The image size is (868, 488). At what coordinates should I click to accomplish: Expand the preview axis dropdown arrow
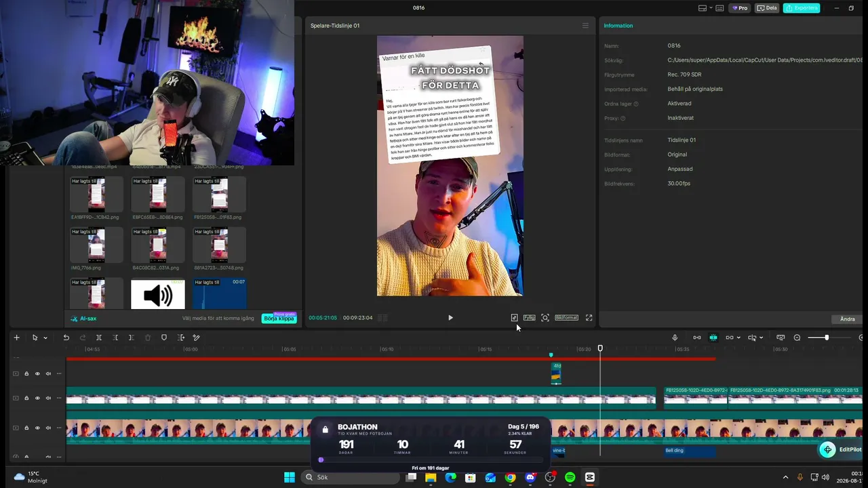(x=761, y=338)
